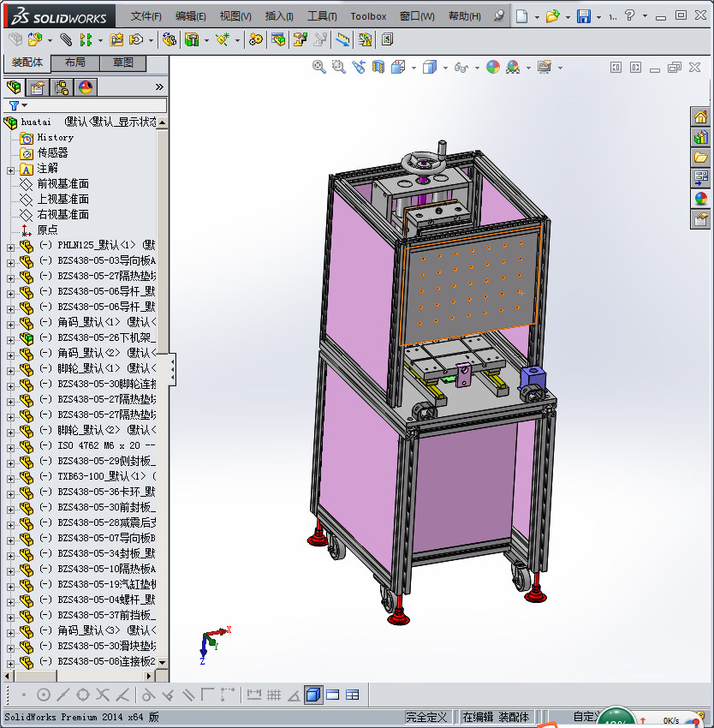This screenshot has width=714, height=728.
Task: Open Appearances color ball in task pane
Action: pyautogui.click(x=700, y=198)
